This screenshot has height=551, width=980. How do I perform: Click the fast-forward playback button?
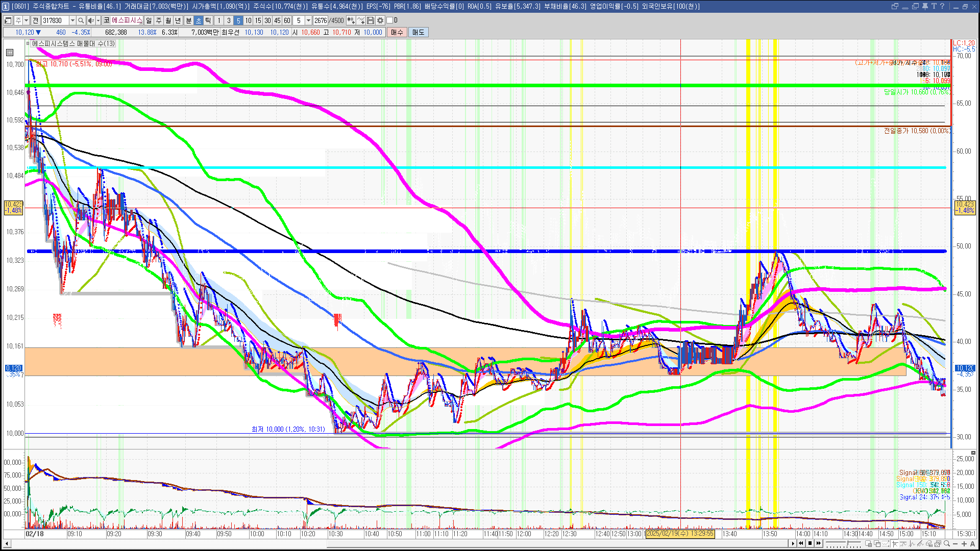tap(819, 543)
